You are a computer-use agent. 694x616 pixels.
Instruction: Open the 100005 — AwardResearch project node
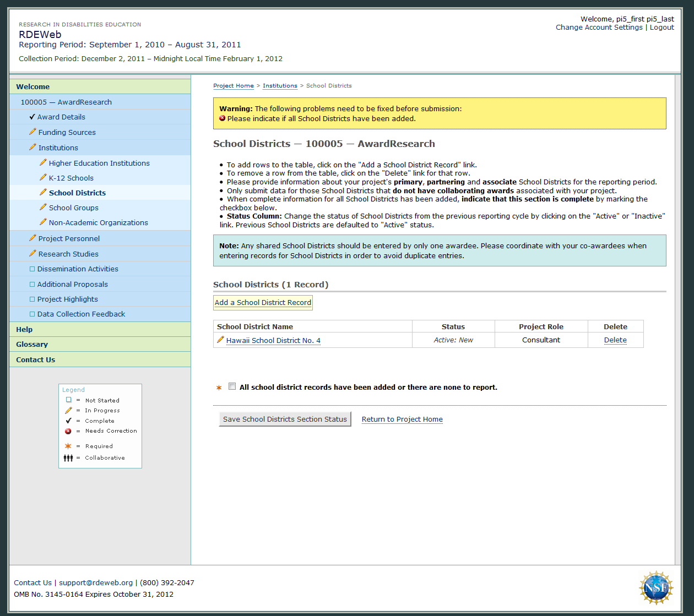click(66, 102)
